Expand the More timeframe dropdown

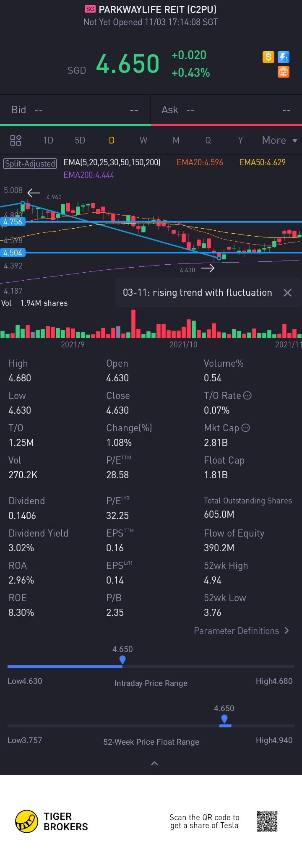(279, 140)
